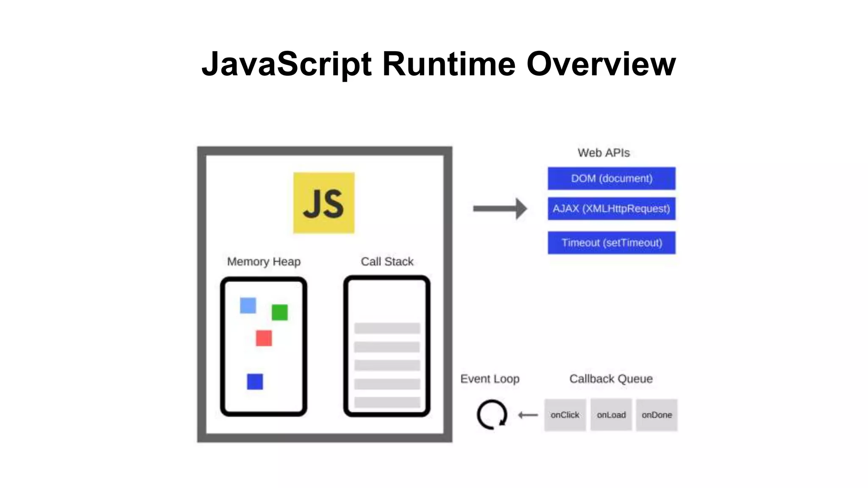This screenshot has height=488, width=868.
Task: Click the top gray bar in Call Stack
Action: (x=387, y=328)
